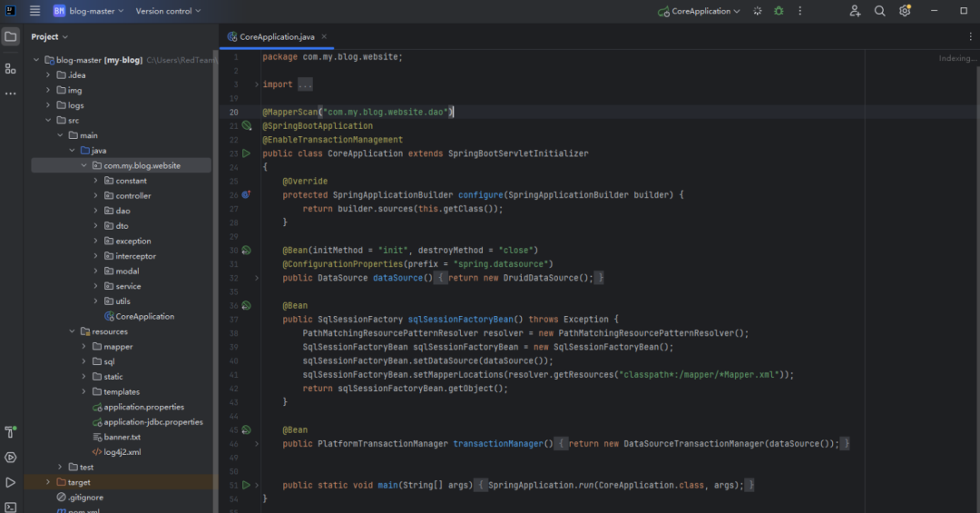
Task: Close the CoreApplication.java tab
Action: (x=324, y=36)
